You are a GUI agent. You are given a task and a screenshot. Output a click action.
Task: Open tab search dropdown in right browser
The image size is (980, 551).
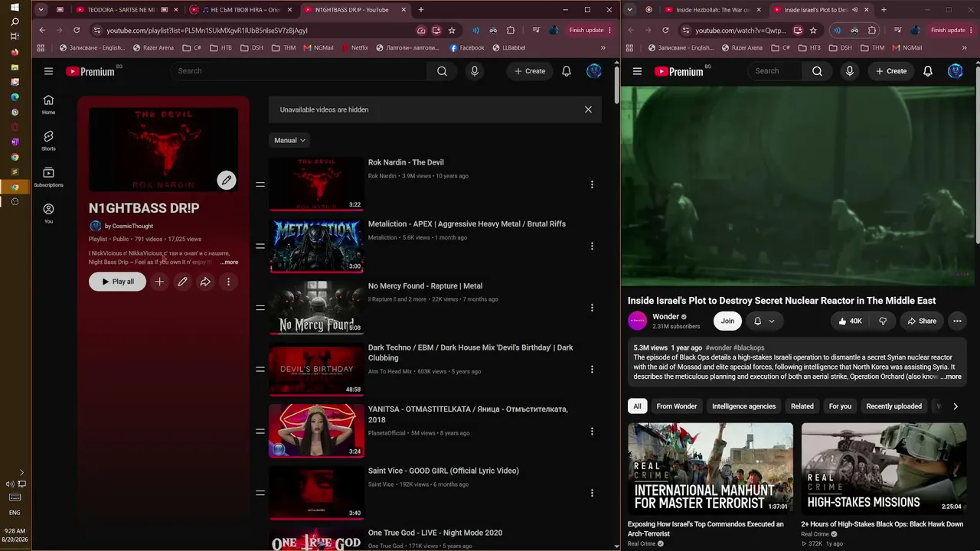[x=629, y=10]
